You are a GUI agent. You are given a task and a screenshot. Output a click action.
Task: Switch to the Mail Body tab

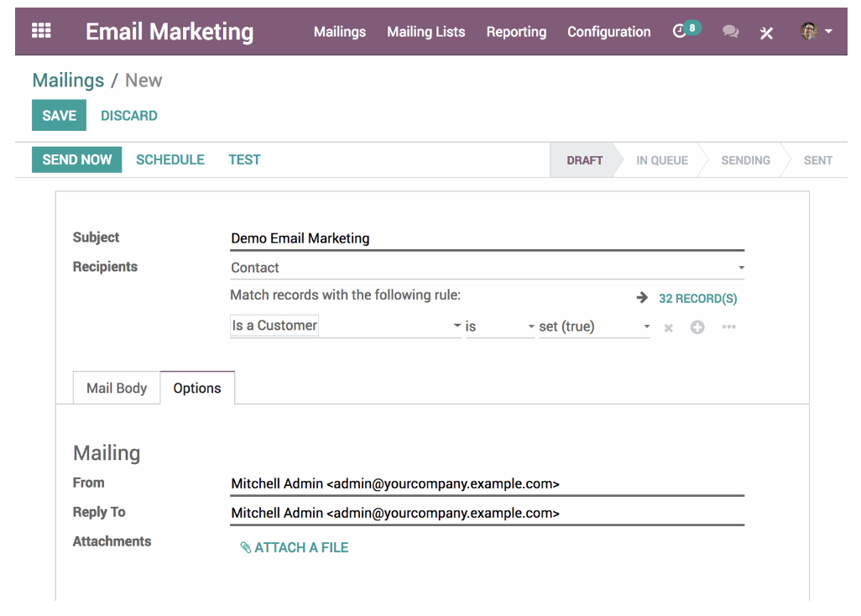(x=117, y=388)
